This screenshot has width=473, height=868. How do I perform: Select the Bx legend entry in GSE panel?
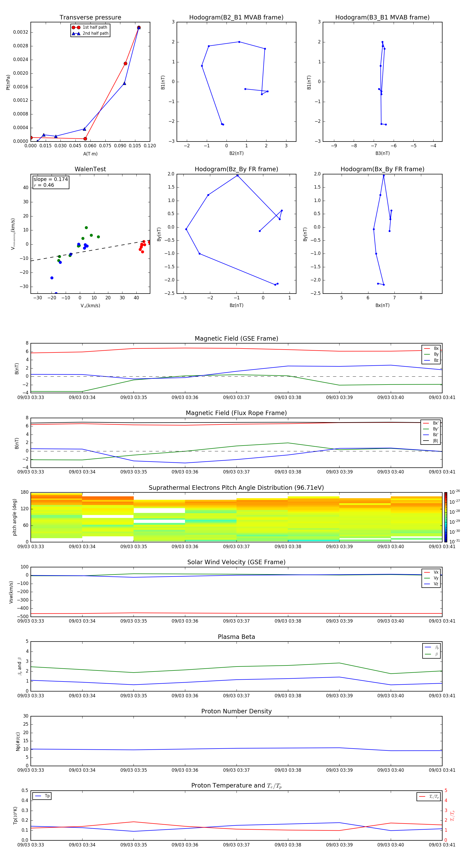(431, 349)
